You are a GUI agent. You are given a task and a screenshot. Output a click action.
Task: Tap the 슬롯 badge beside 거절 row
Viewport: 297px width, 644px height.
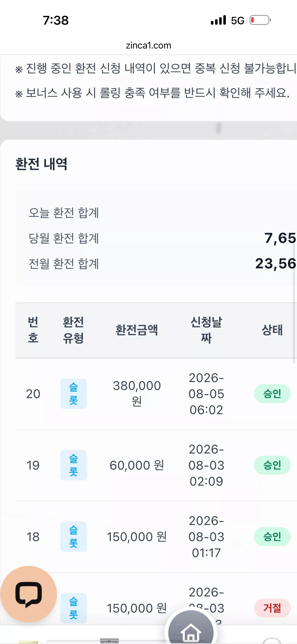pyautogui.click(x=73, y=608)
